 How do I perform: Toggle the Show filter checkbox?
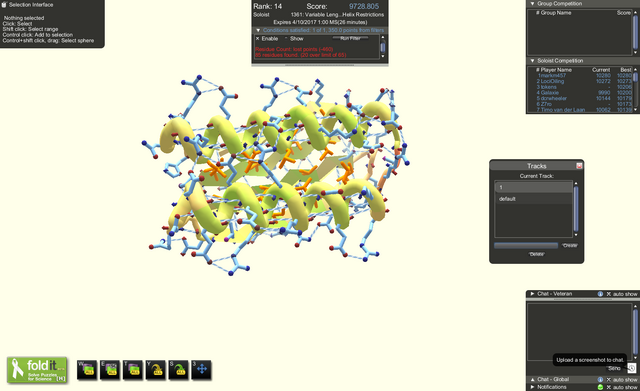click(286, 38)
